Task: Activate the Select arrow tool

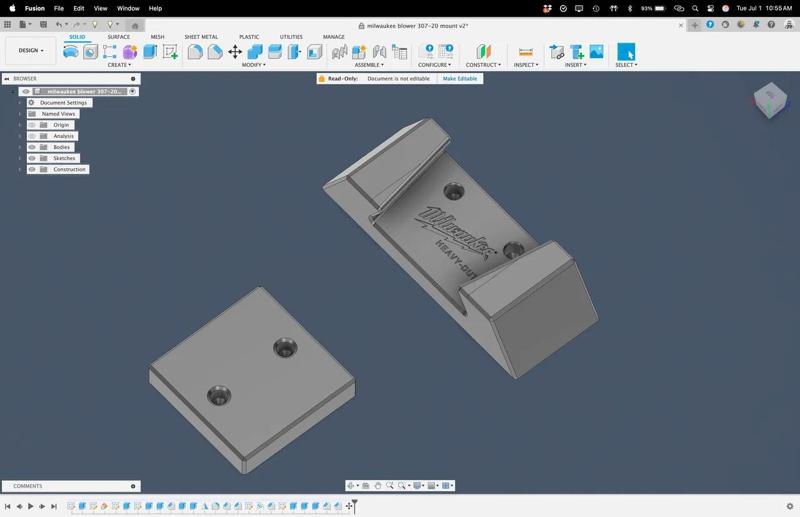Action: click(626, 52)
